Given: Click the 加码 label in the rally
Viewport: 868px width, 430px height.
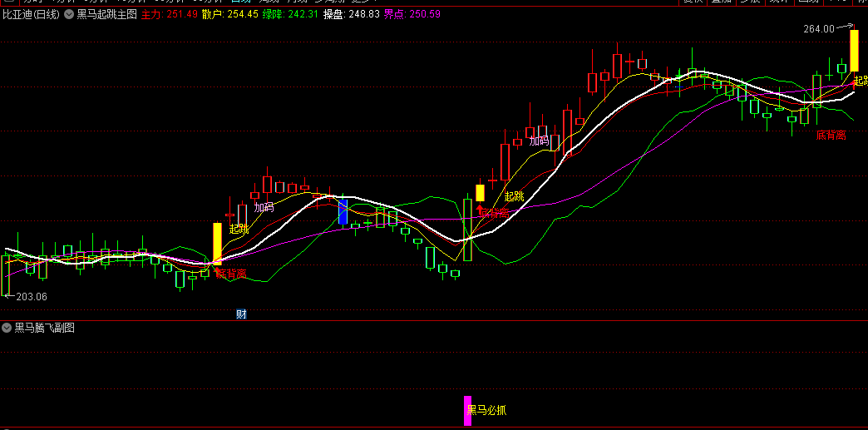Looking at the screenshot, I should pos(539,141).
